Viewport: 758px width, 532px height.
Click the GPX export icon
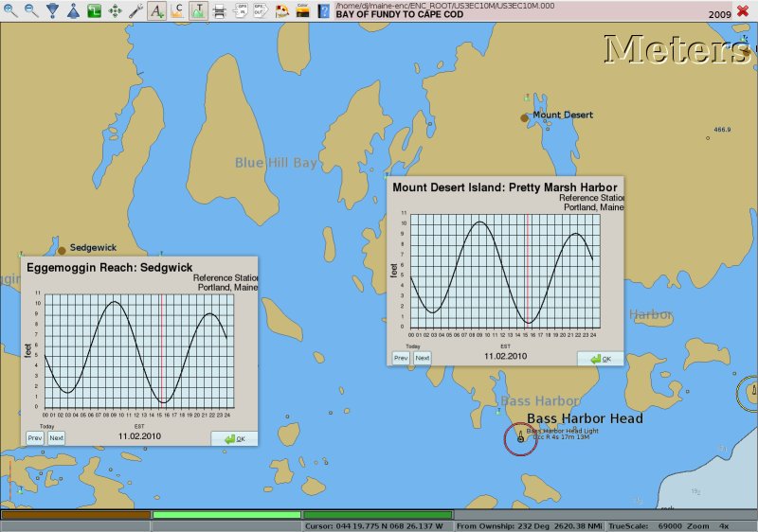[x=261, y=11]
